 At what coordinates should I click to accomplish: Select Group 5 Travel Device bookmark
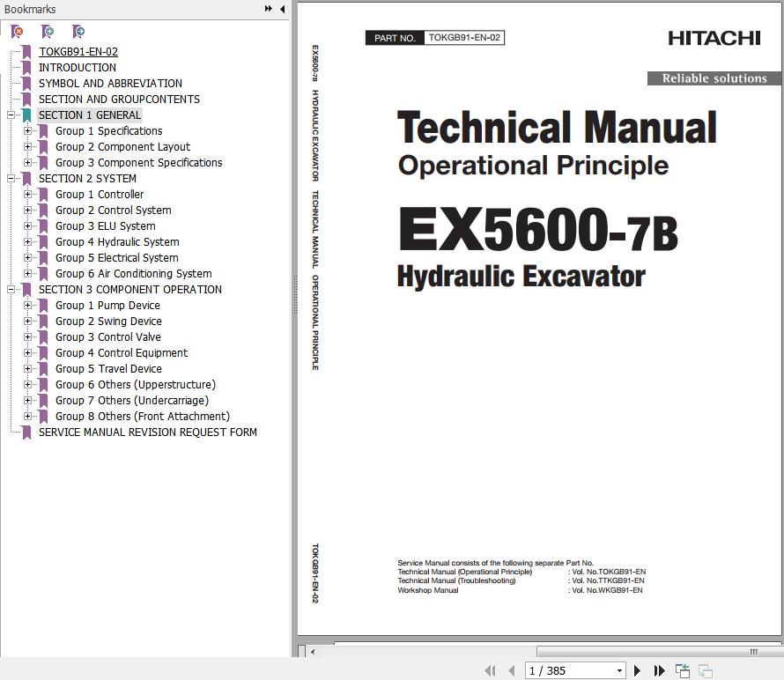pyautogui.click(x=108, y=369)
